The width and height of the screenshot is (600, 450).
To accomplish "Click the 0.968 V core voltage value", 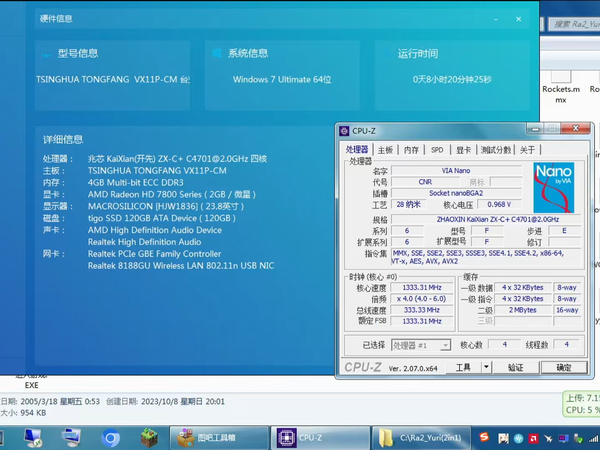I will tap(499, 204).
